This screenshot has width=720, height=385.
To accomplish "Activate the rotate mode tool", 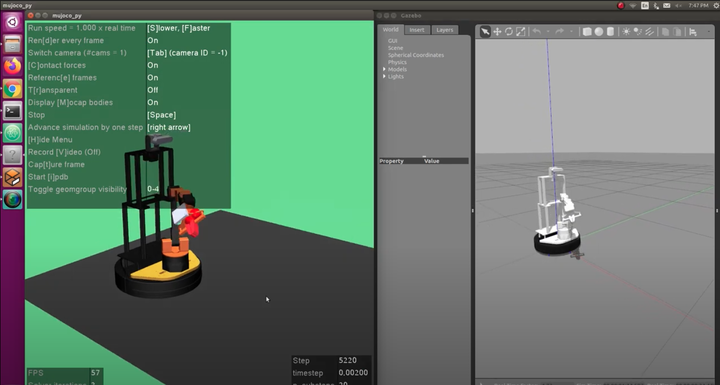I will pyautogui.click(x=509, y=31).
